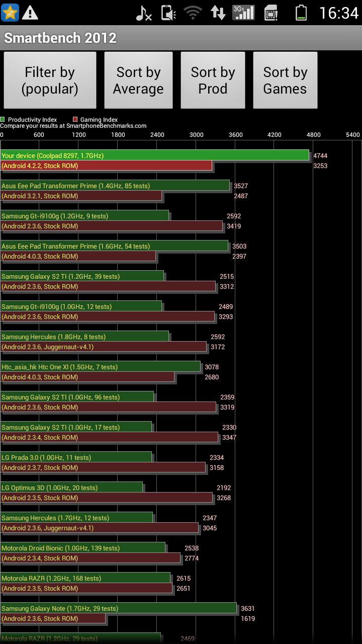This screenshot has width=362, height=644.
Task: Tap LG Optimus 3D 20 tests bar
Action: 71,488
